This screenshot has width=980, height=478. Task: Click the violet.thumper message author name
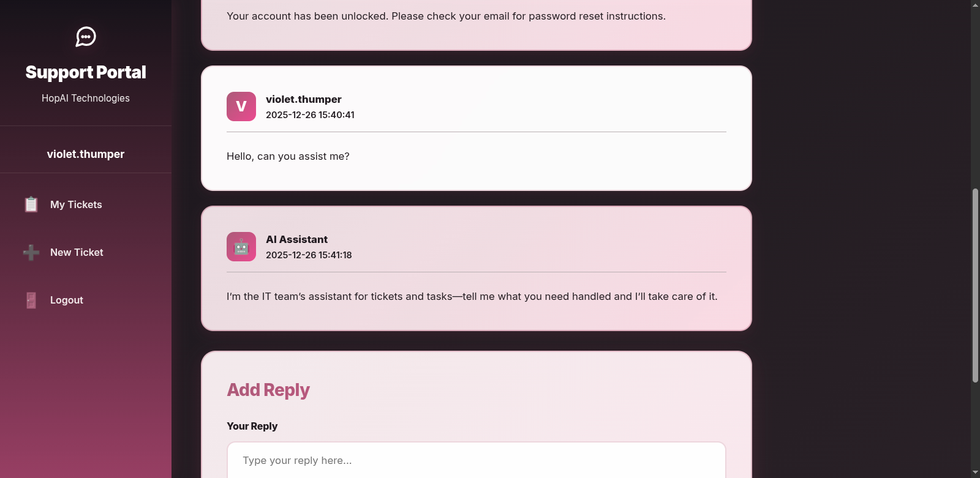click(x=303, y=99)
